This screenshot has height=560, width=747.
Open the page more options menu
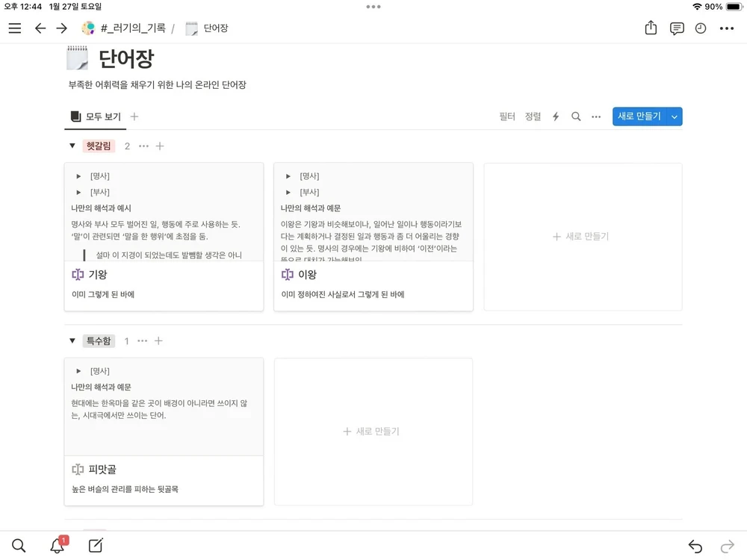(x=727, y=28)
